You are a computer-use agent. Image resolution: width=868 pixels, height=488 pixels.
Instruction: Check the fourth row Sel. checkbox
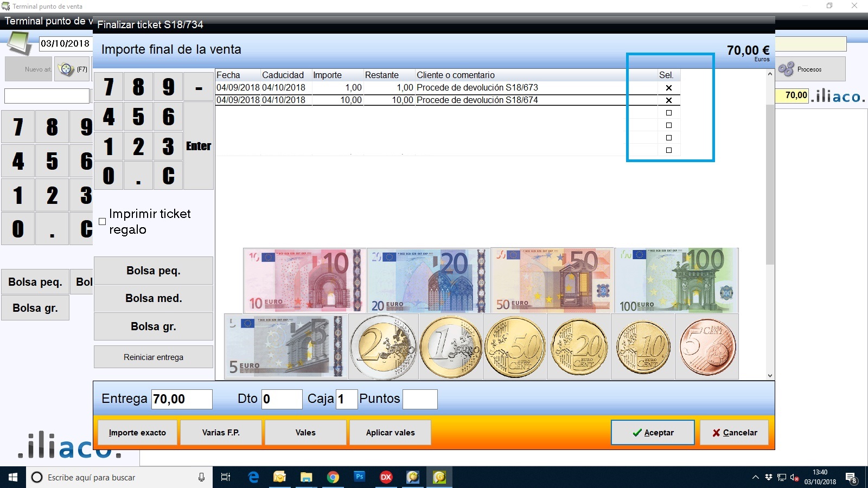(668, 125)
